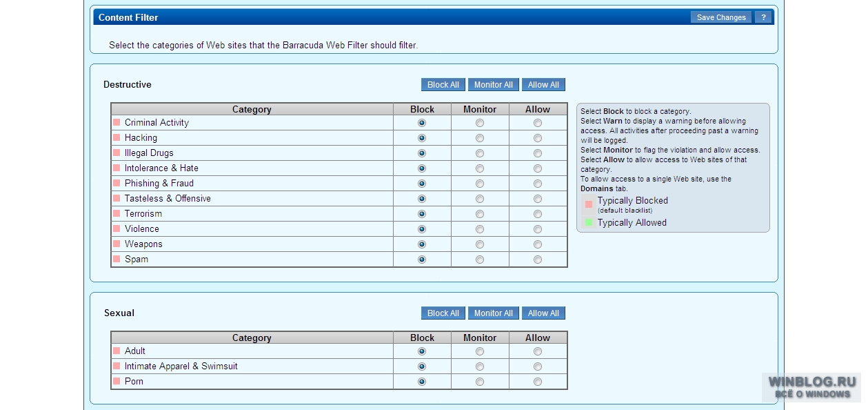The image size is (868, 410).
Task: Set Adult to Monitor
Action: [x=480, y=351]
